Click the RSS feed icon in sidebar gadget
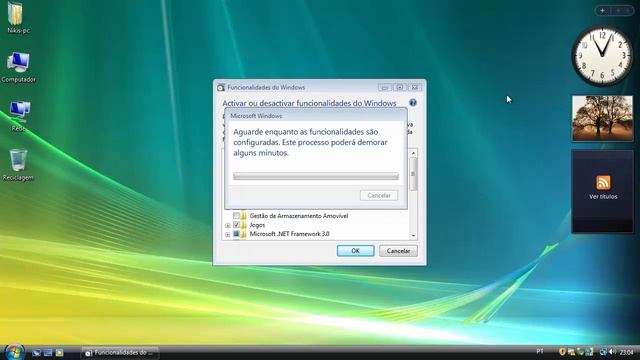 click(603, 182)
